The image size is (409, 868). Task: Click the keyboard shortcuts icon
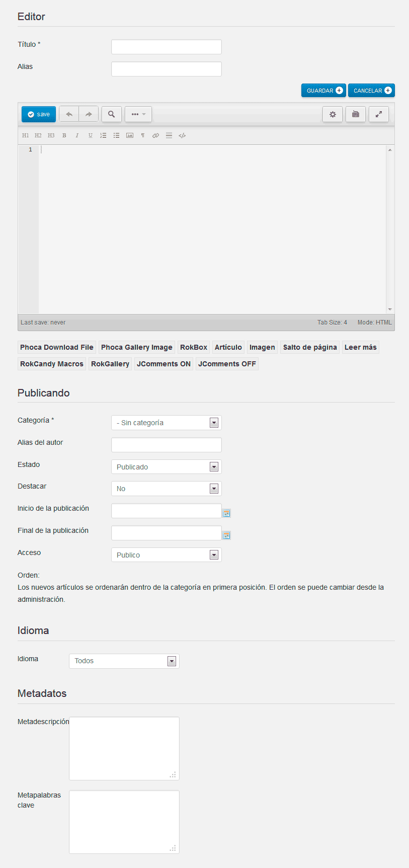(356, 114)
